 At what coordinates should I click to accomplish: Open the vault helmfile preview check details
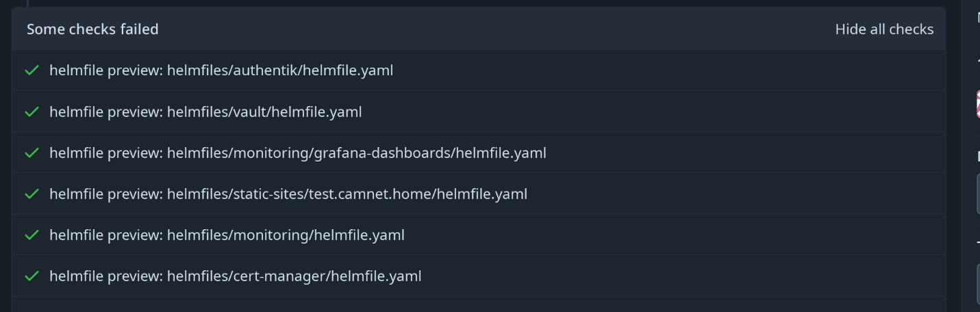click(205, 112)
